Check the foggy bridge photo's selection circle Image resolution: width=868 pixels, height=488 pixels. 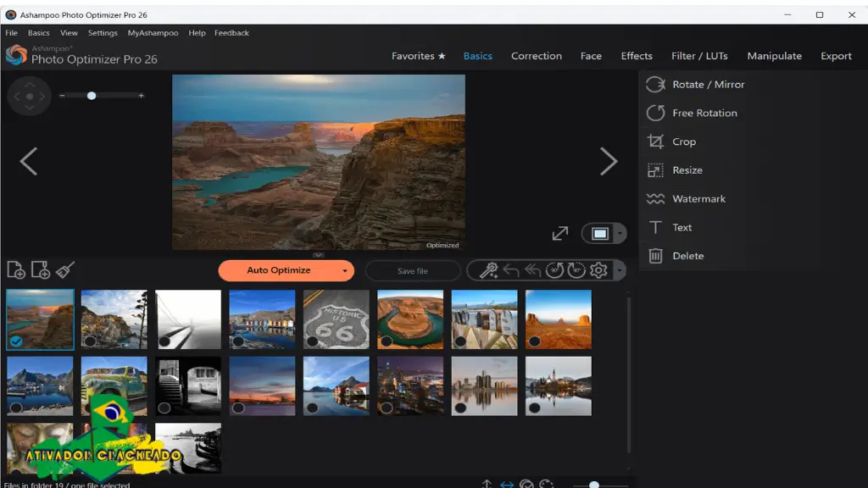click(x=164, y=341)
